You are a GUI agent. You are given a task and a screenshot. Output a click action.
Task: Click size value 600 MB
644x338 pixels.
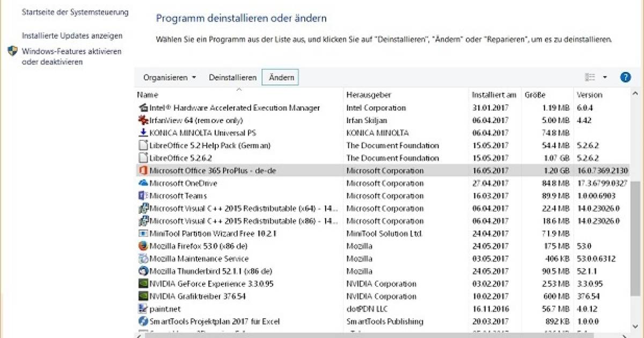click(556, 296)
